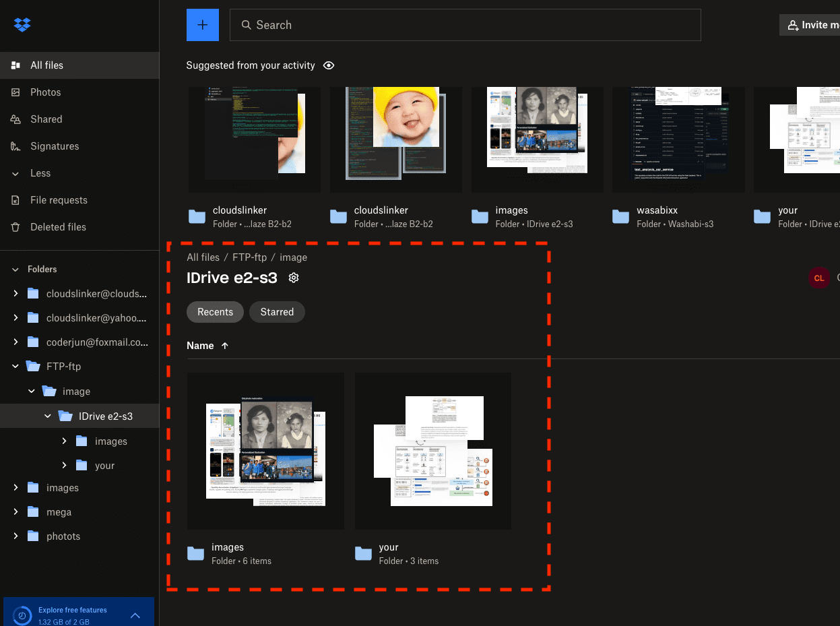This screenshot has height=626, width=840.
Task: Click wasabixx suggested folder icon
Action: tap(620, 217)
